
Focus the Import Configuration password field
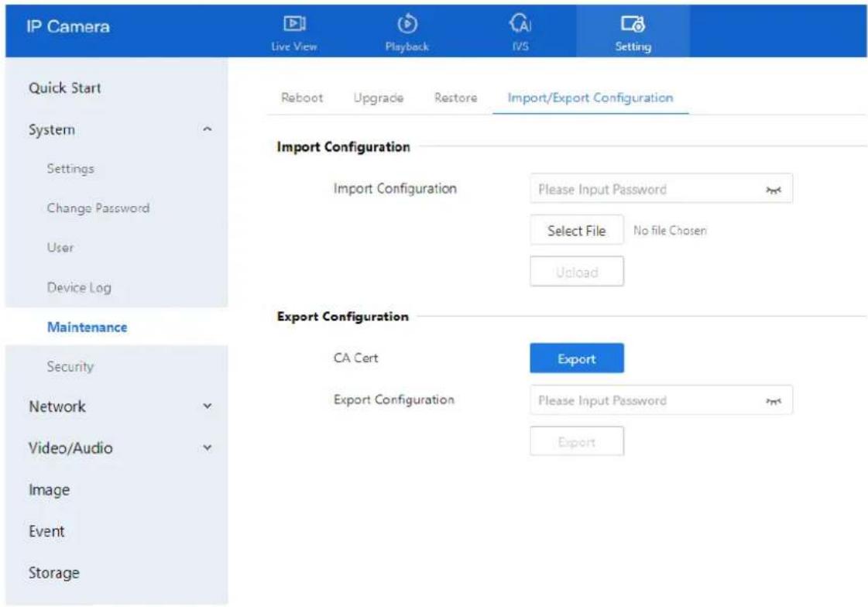coord(661,189)
